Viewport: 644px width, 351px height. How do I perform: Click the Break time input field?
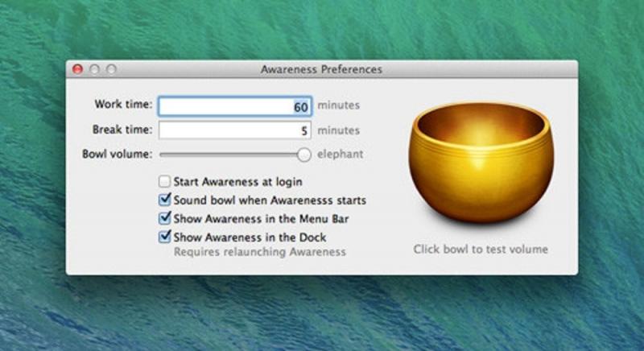(x=235, y=130)
